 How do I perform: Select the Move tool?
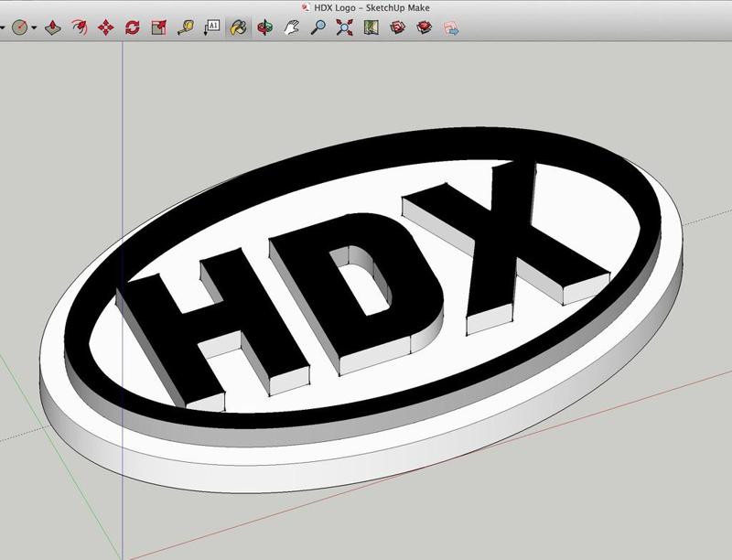104,27
